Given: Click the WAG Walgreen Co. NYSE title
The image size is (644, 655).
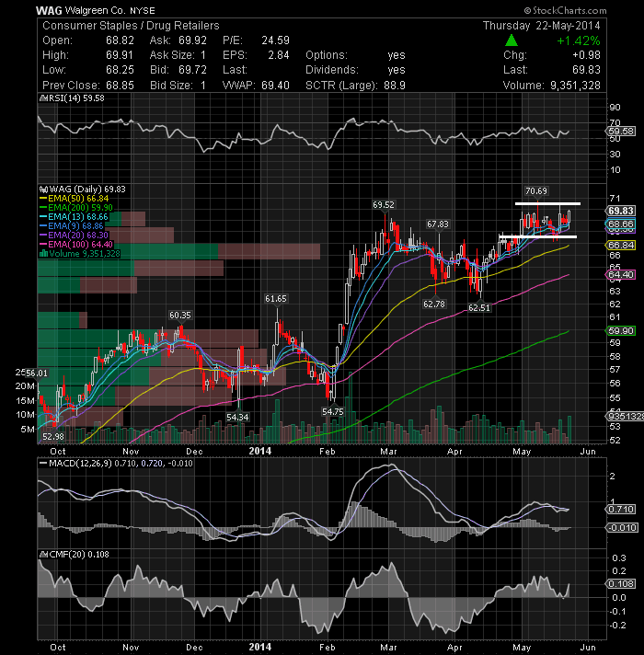Looking at the screenshot, I should (x=96, y=10).
